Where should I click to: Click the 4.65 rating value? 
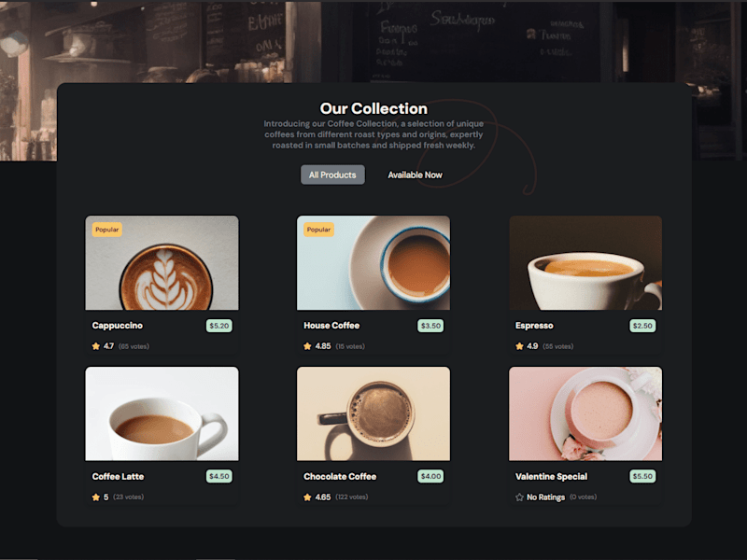coord(323,497)
